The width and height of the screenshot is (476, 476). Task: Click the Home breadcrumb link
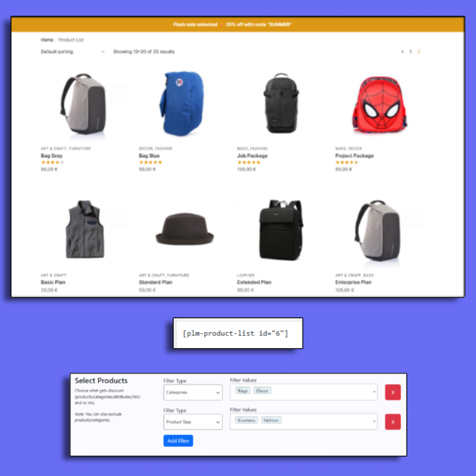tap(47, 40)
